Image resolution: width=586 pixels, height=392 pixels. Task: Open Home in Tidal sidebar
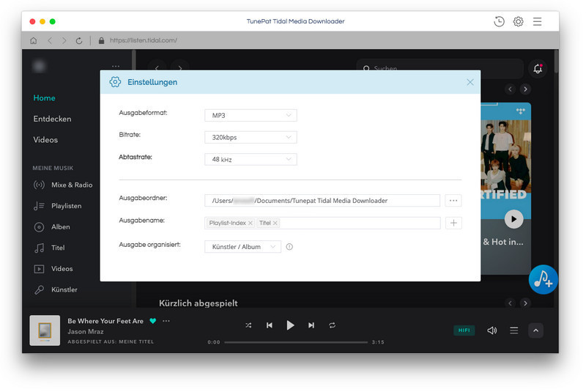tap(44, 98)
